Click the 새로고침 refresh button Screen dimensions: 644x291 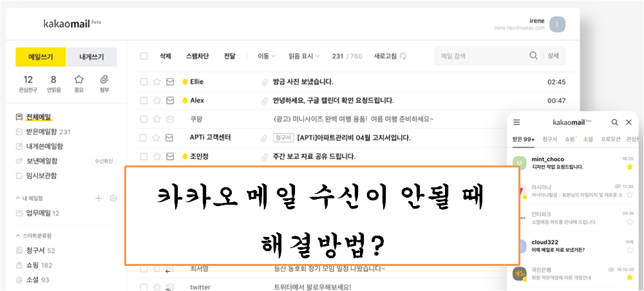pyautogui.click(x=390, y=56)
